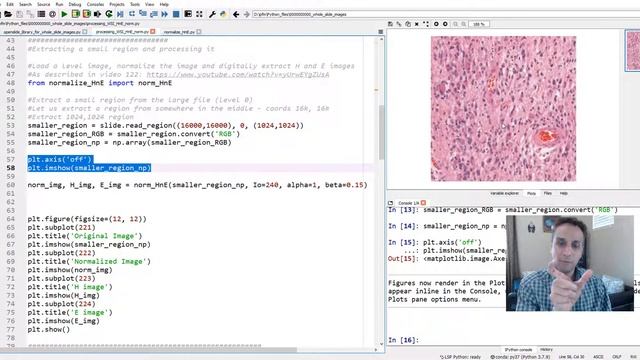Open the Search menu
The image size is (640, 360).
point(25,4)
